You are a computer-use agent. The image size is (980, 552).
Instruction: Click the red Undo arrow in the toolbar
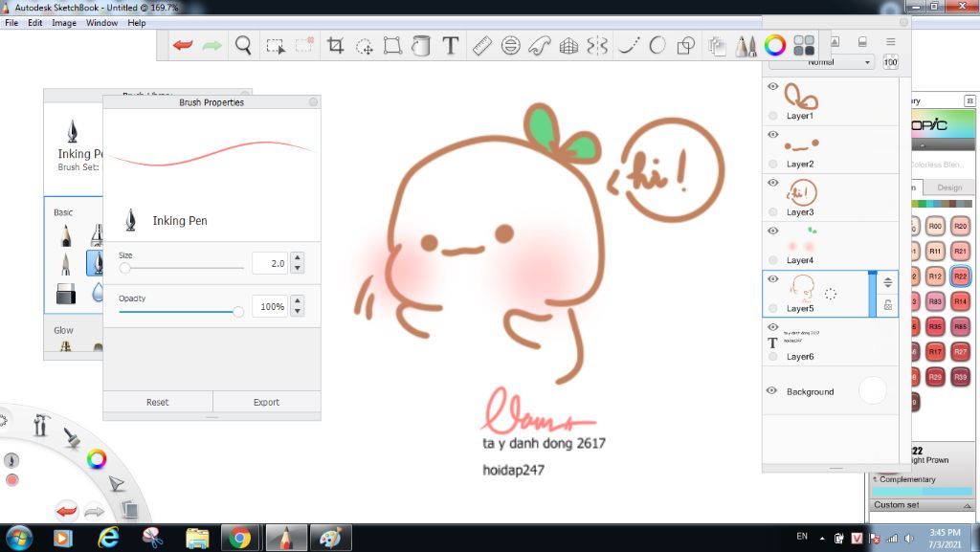pyautogui.click(x=183, y=46)
